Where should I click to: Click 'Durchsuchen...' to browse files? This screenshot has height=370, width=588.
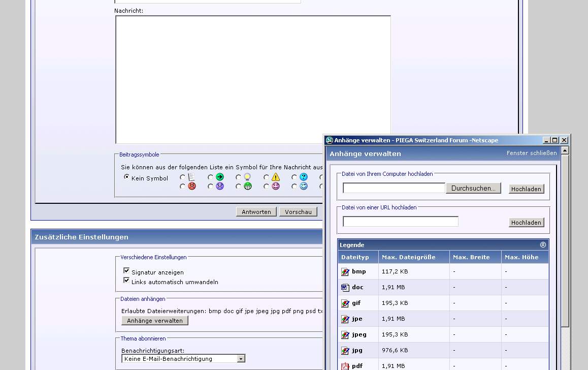tap(473, 188)
